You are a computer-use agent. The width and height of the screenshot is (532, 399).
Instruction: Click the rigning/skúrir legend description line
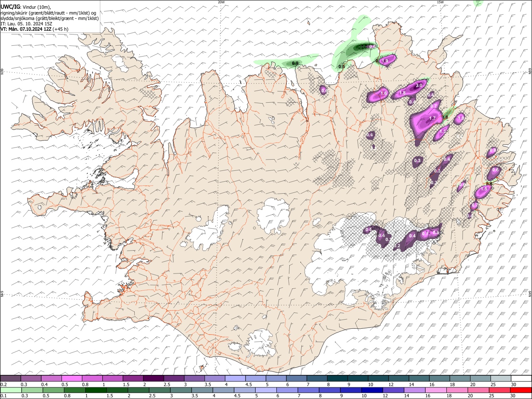click(48, 12)
